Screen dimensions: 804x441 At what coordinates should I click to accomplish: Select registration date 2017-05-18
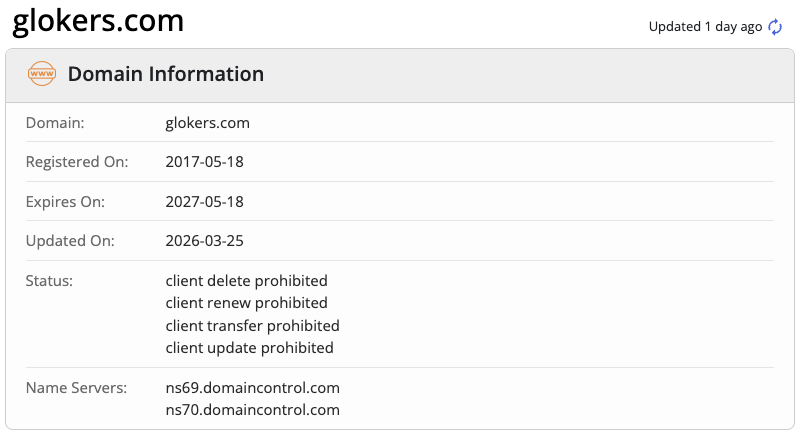click(x=204, y=162)
